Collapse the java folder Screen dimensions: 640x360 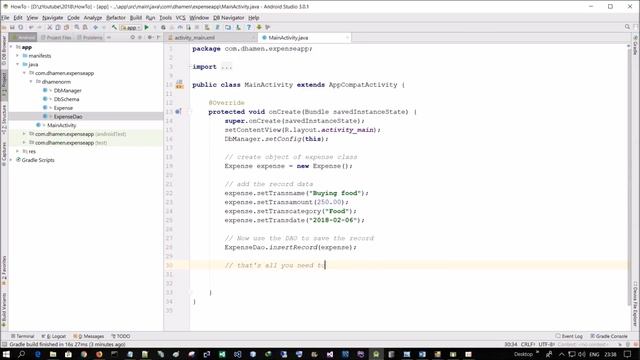pos(18,64)
